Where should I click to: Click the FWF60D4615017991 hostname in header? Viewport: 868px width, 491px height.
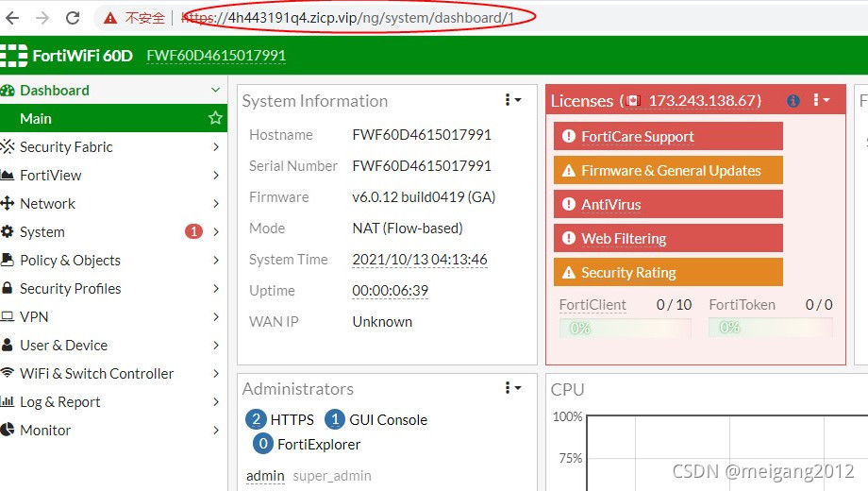(216, 56)
